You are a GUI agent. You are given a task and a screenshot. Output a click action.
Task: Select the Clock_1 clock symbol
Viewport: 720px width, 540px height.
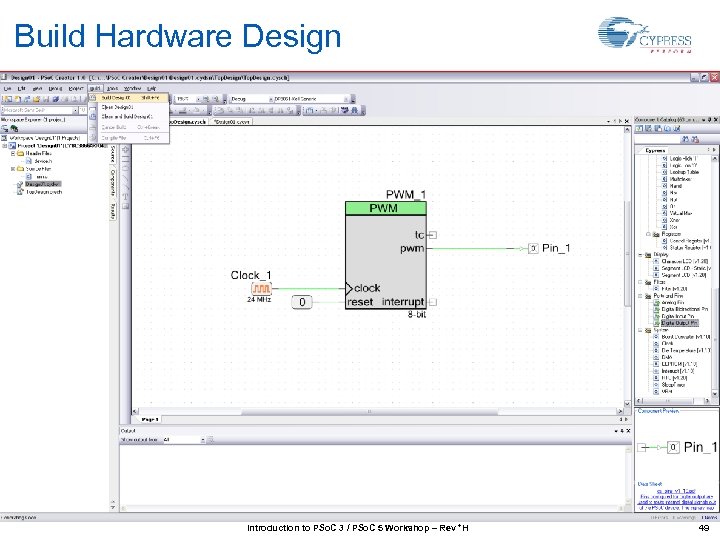point(261,288)
